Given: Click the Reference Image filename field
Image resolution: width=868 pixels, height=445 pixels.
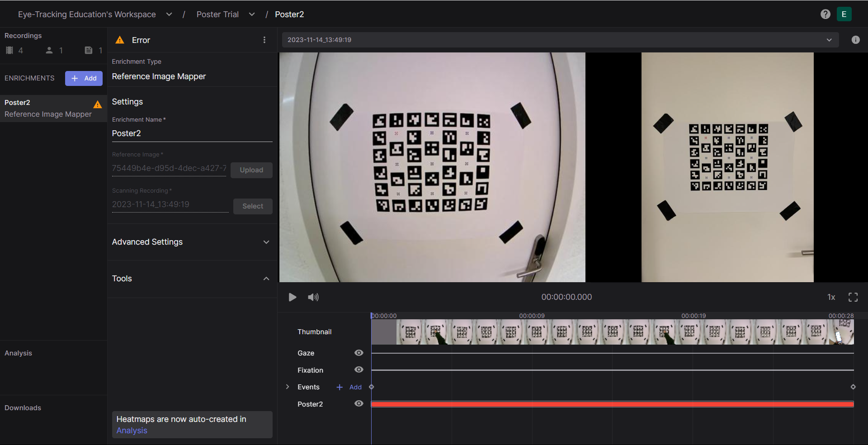Looking at the screenshot, I should click(x=169, y=168).
